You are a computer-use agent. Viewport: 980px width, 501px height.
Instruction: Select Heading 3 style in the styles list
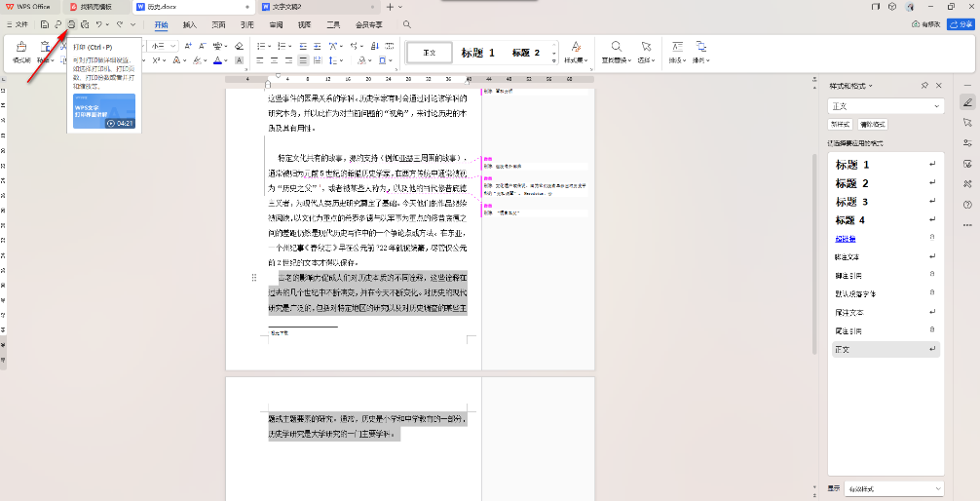[851, 202]
